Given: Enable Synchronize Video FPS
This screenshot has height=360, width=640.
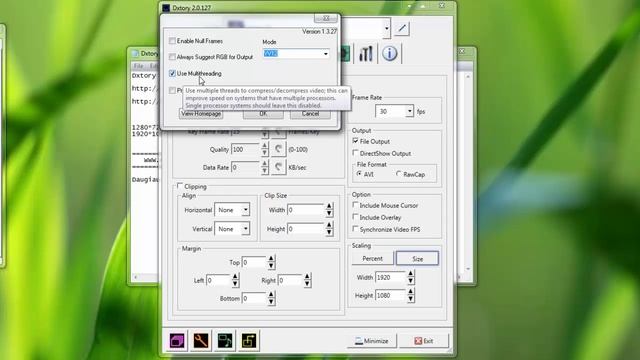Looking at the screenshot, I should (x=355, y=229).
